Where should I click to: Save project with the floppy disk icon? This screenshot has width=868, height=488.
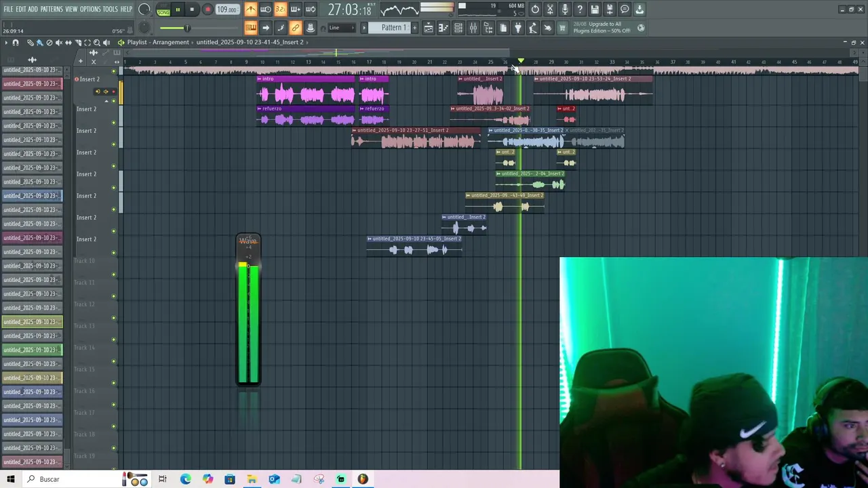(x=595, y=9)
